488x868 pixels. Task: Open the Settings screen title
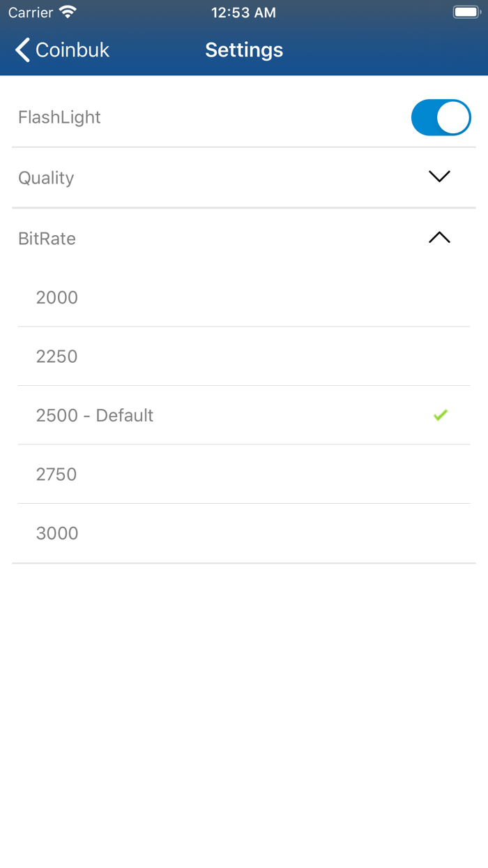coord(243,50)
